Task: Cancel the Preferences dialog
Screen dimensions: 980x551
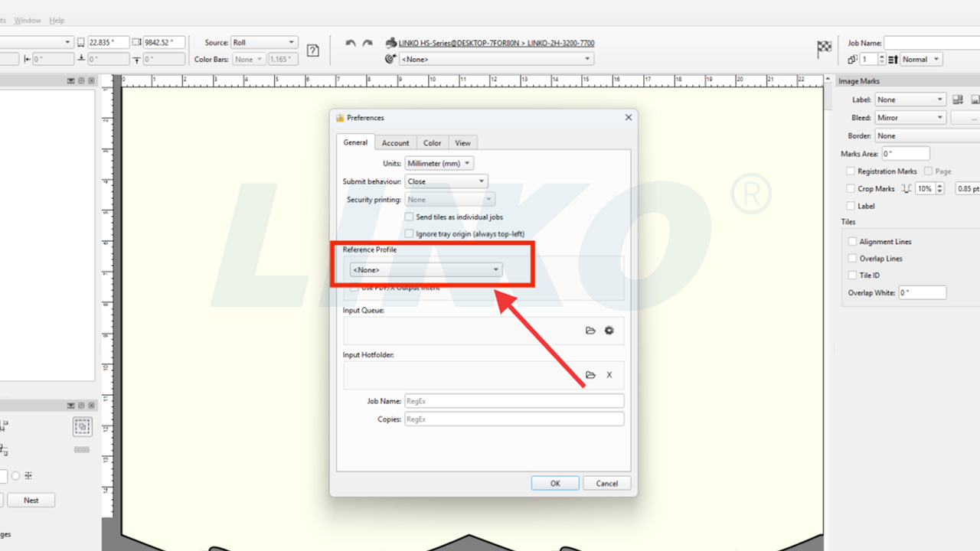Action: click(607, 483)
